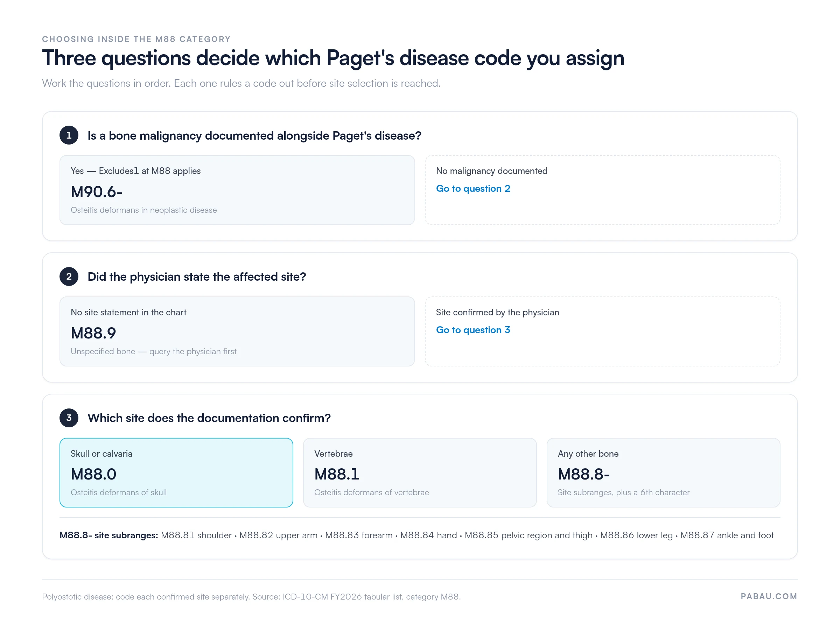
Task: Click the PABAU.COM footer label
Action: [x=769, y=596]
